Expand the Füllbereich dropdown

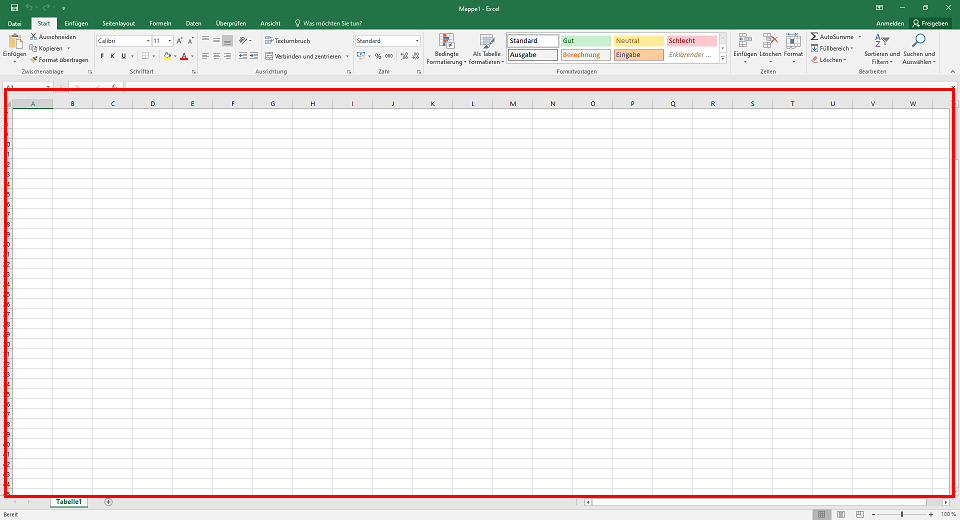(852, 48)
